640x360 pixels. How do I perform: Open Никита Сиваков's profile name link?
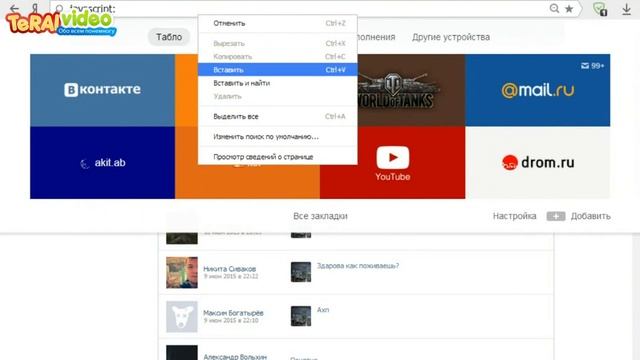point(229,269)
